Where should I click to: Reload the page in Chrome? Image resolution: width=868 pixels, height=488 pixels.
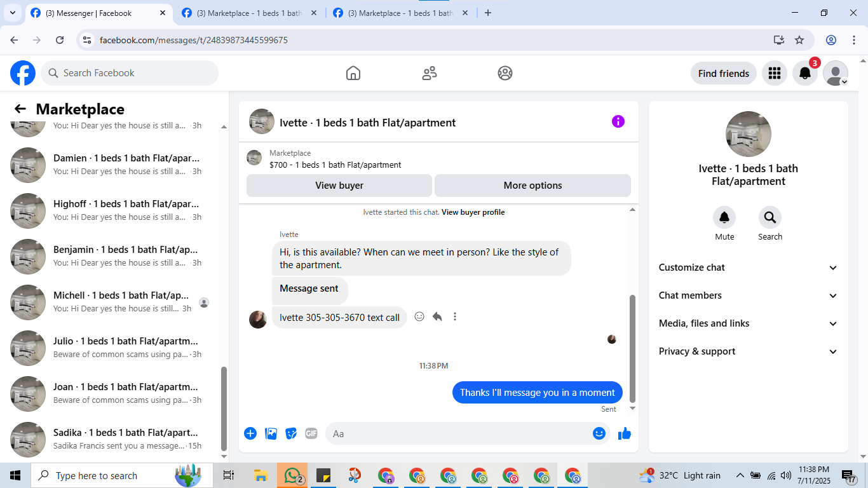click(x=60, y=40)
